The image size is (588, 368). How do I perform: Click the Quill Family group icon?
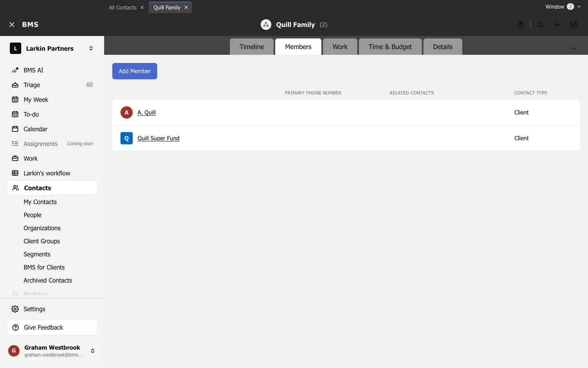click(x=266, y=25)
